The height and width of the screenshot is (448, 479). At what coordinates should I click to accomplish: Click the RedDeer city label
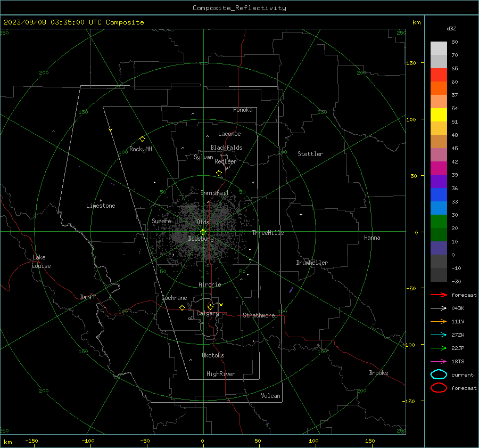[226, 161]
